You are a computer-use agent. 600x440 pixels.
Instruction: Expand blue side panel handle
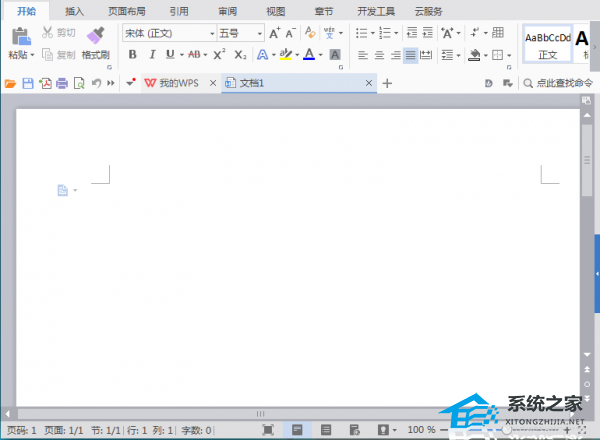click(597, 274)
